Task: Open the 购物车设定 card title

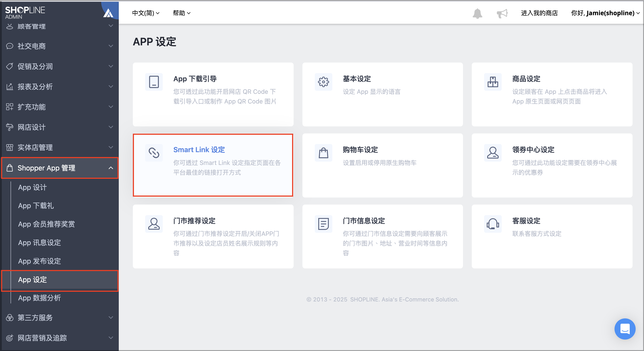Action: click(360, 150)
